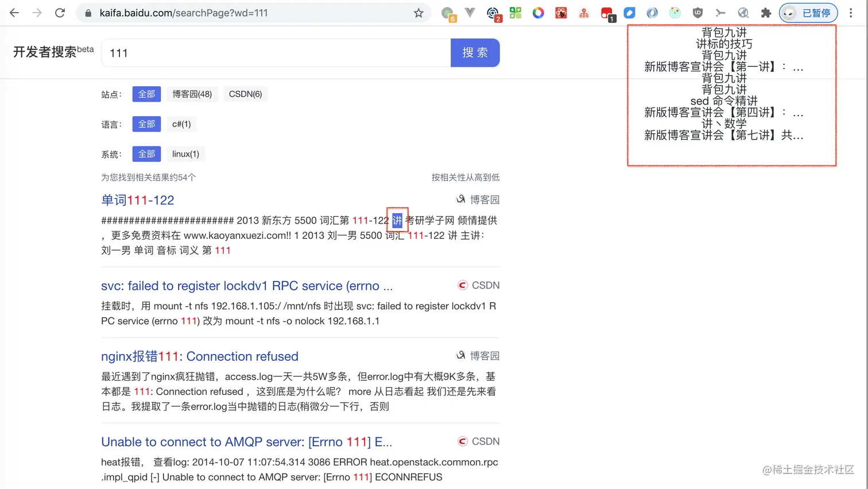Screen dimensions: 868x489
Task: Open the result titled 单词111-122
Action: (x=138, y=200)
